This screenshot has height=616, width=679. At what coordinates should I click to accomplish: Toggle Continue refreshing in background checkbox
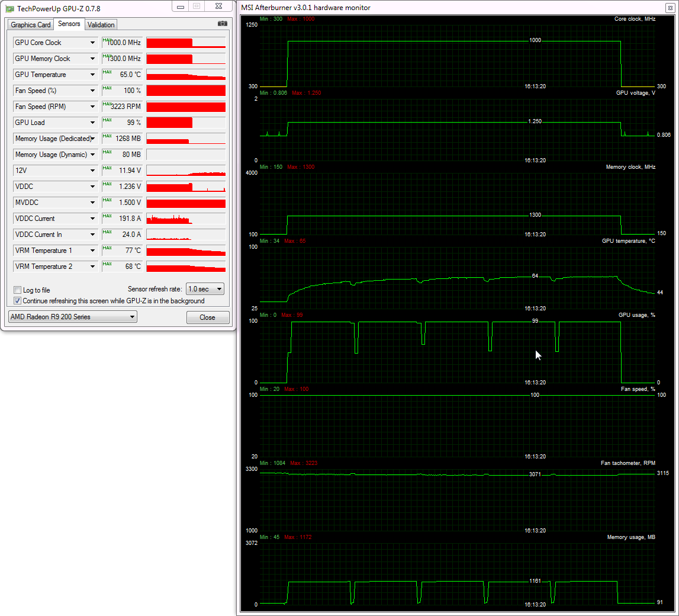pyautogui.click(x=17, y=301)
